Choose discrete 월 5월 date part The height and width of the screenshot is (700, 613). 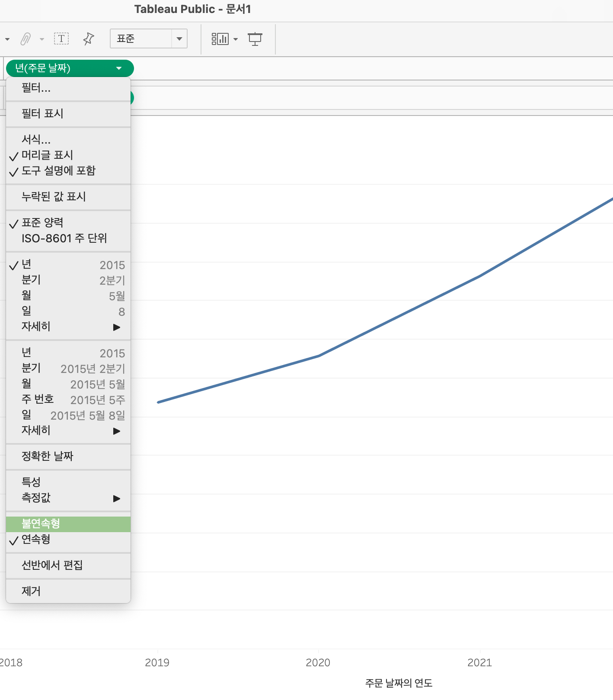[x=68, y=295]
